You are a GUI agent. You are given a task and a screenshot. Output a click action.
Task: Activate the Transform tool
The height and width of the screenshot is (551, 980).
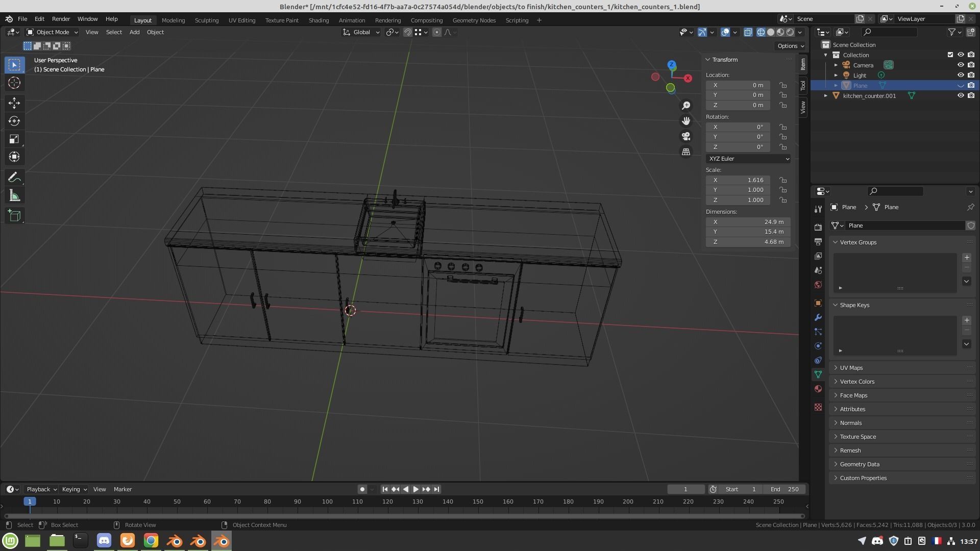click(14, 157)
